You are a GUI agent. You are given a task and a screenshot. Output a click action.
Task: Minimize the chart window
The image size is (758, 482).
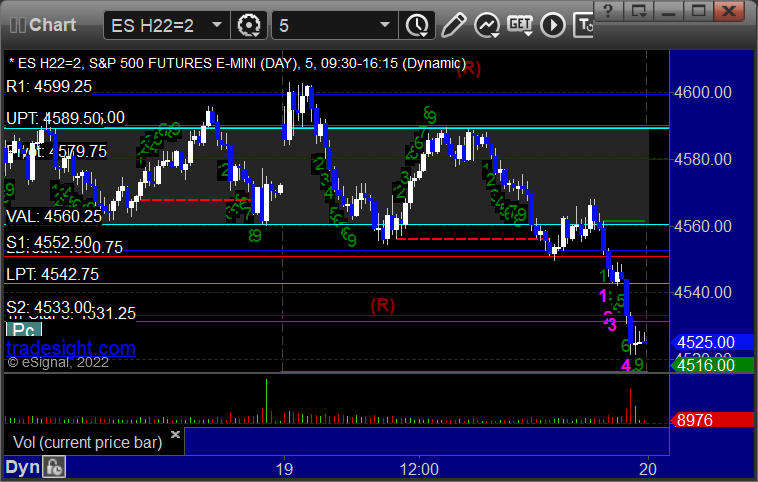(668, 11)
